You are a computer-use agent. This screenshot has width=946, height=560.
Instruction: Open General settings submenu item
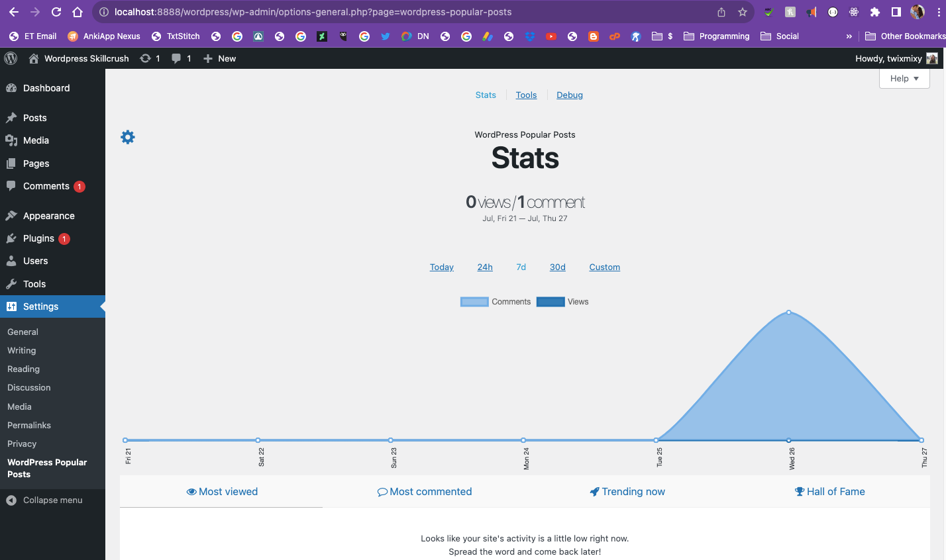(x=23, y=332)
